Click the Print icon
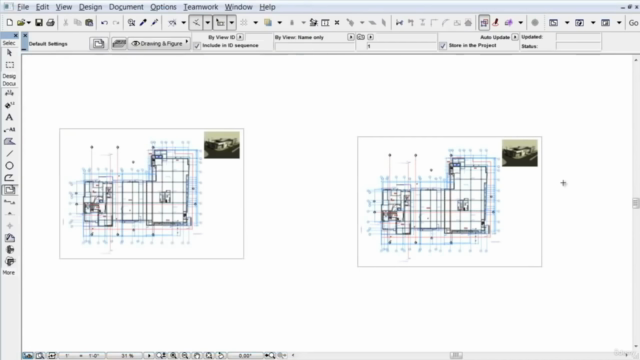This screenshot has height=360, width=640. 50,23
